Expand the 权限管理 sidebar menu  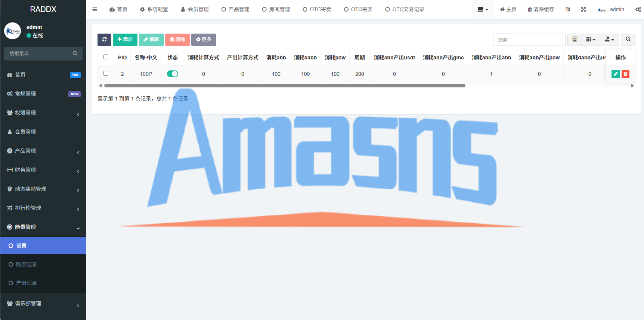point(43,113)
